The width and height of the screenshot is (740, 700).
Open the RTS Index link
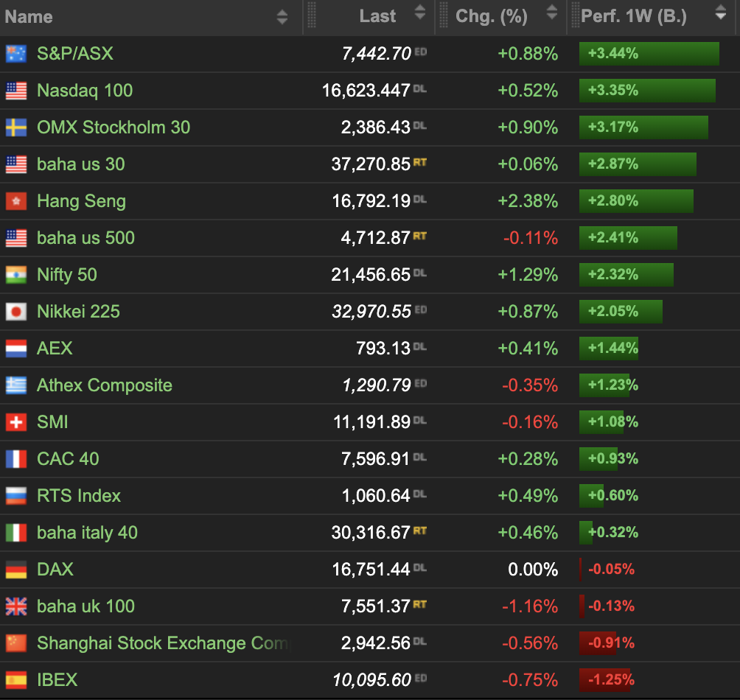pyautogui.click(x=79, y=496)
